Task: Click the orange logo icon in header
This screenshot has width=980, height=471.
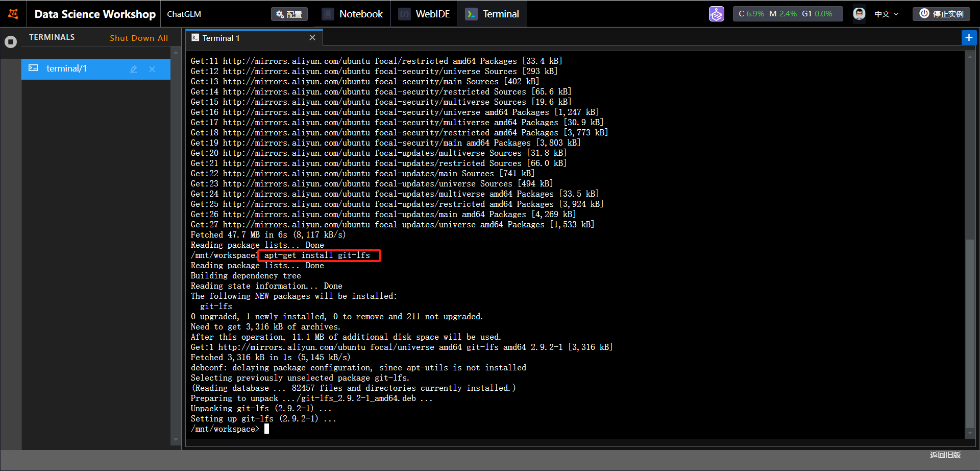Action: (13, 14)
